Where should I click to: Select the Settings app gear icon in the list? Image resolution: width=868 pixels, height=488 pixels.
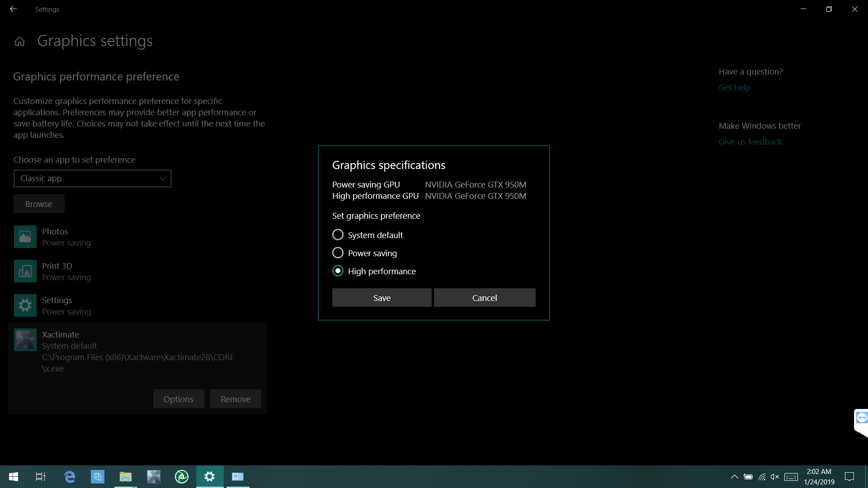click(25, 305)
